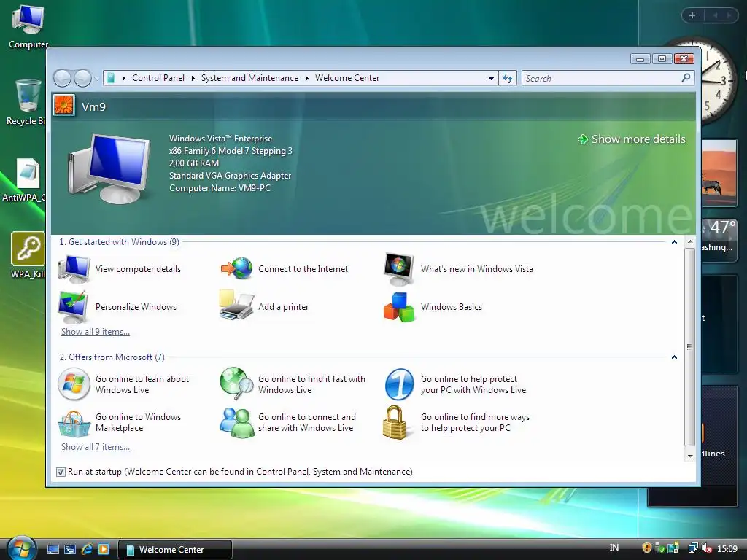Image resolution: width=747 pixels, height=560 pixels.
Task: Click System and Maintenance in breadcrumb
Action: pyautogui.click(x=249, y=78)
